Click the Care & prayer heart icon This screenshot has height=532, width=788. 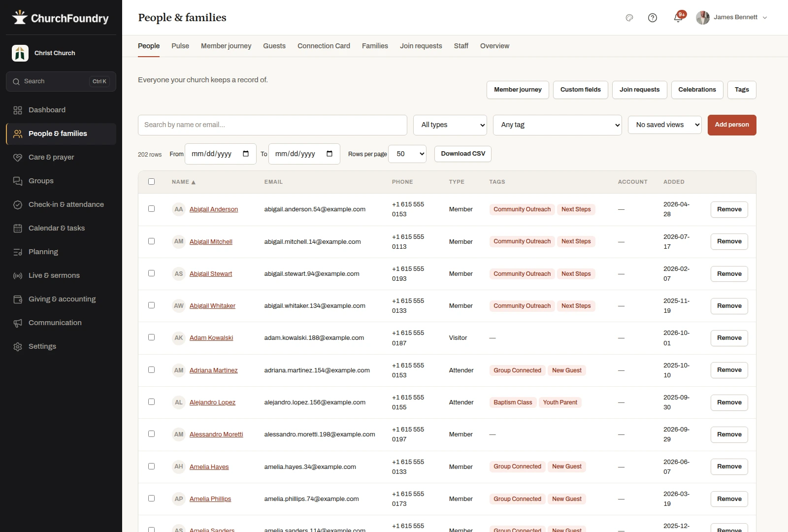pos(18,158)
